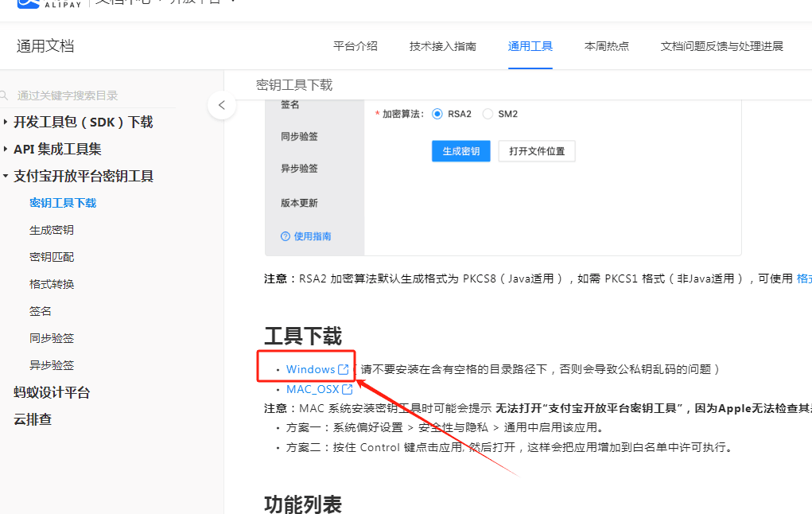This screenshot has width=812, height=514.
Task: Switch to the 本周热点 tab
Action: (607, 46)
